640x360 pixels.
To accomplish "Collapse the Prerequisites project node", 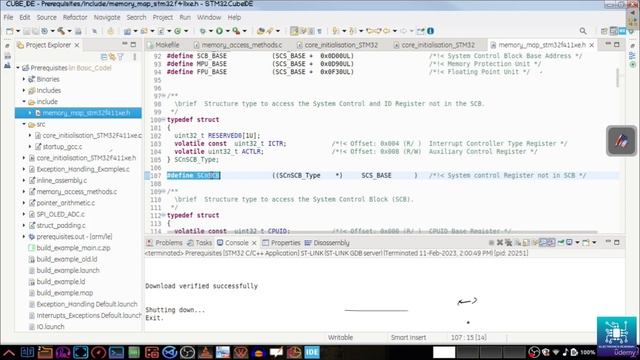I will coord(18,68).
